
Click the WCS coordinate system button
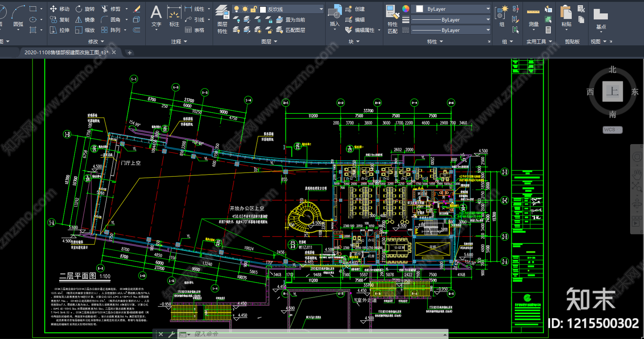[612, 129]
